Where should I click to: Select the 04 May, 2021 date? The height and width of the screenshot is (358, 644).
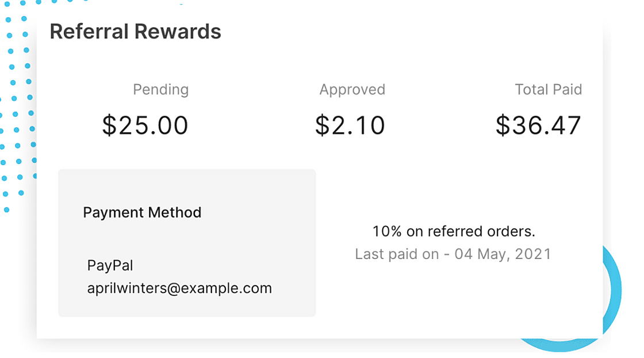(503, 254)
